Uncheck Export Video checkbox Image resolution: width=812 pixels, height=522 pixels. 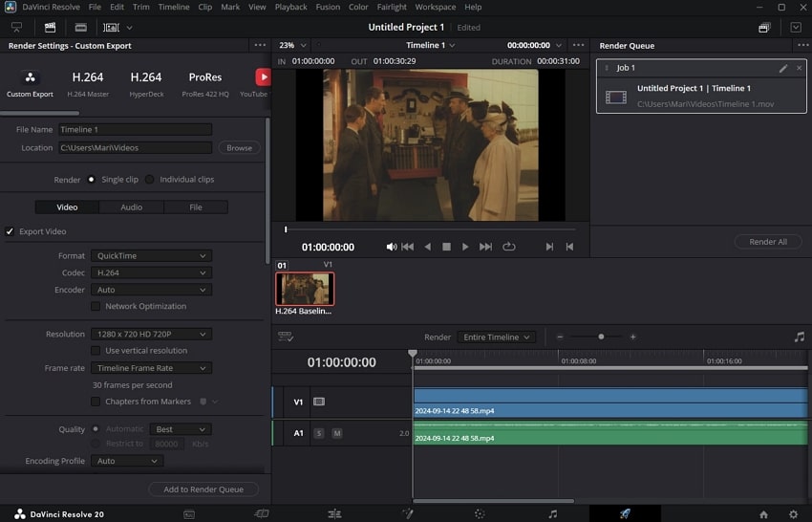pos(10,231)
